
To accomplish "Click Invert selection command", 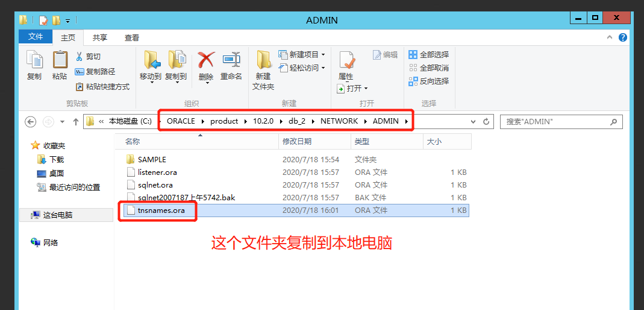I will pos(429,81).
